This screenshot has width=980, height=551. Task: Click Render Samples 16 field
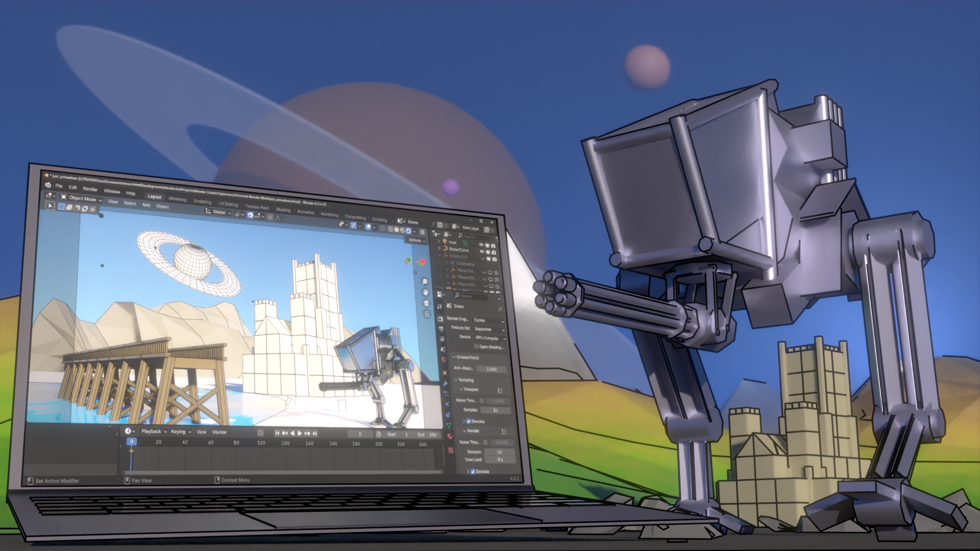[500, 452]
